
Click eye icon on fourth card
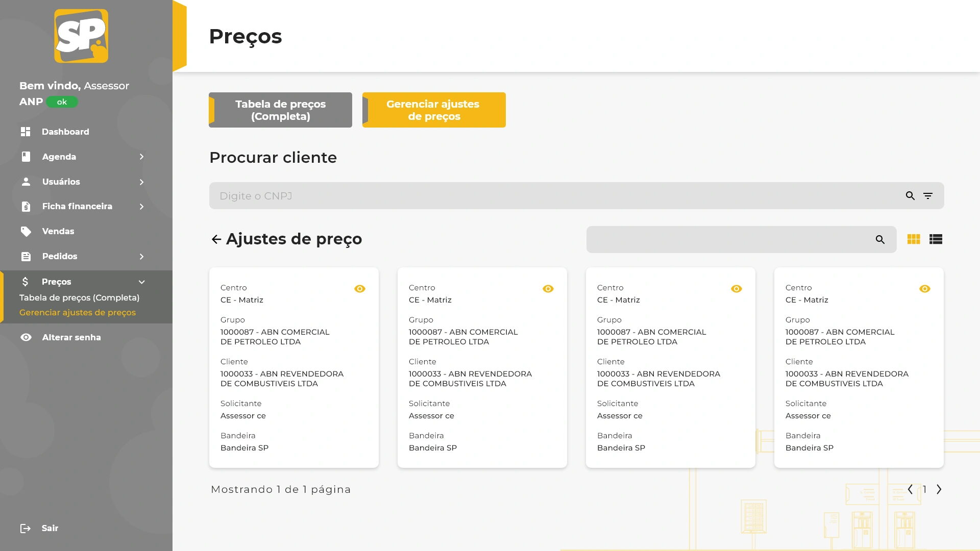925,289
